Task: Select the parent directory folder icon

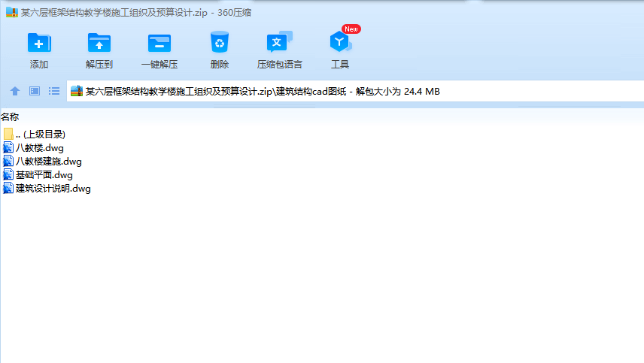Action: [8, 134]
